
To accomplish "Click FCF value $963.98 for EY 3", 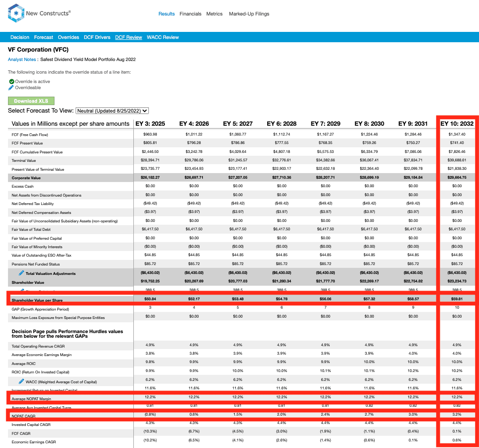I will click(150, 134).
